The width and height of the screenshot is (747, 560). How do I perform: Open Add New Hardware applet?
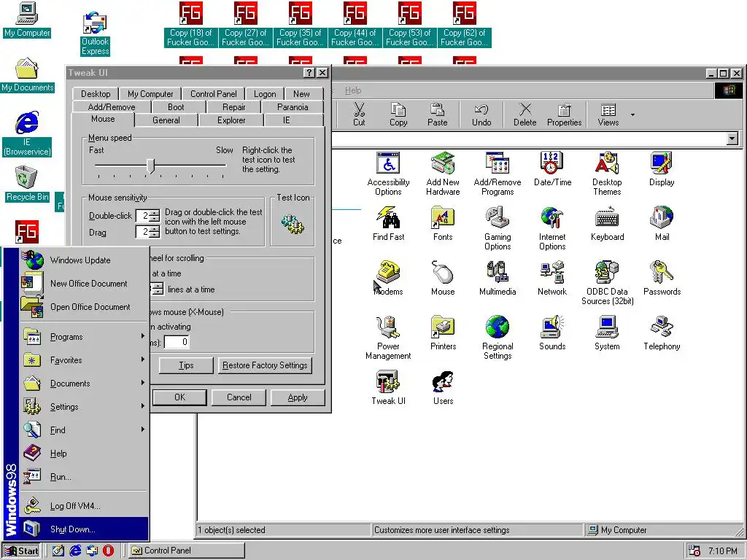coord(443,174)
